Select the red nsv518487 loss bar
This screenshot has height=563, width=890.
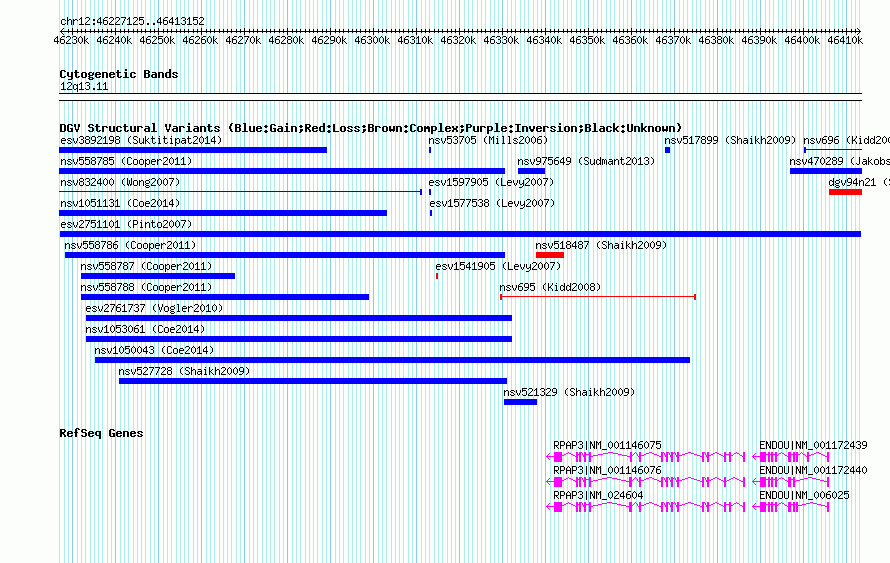549,255
